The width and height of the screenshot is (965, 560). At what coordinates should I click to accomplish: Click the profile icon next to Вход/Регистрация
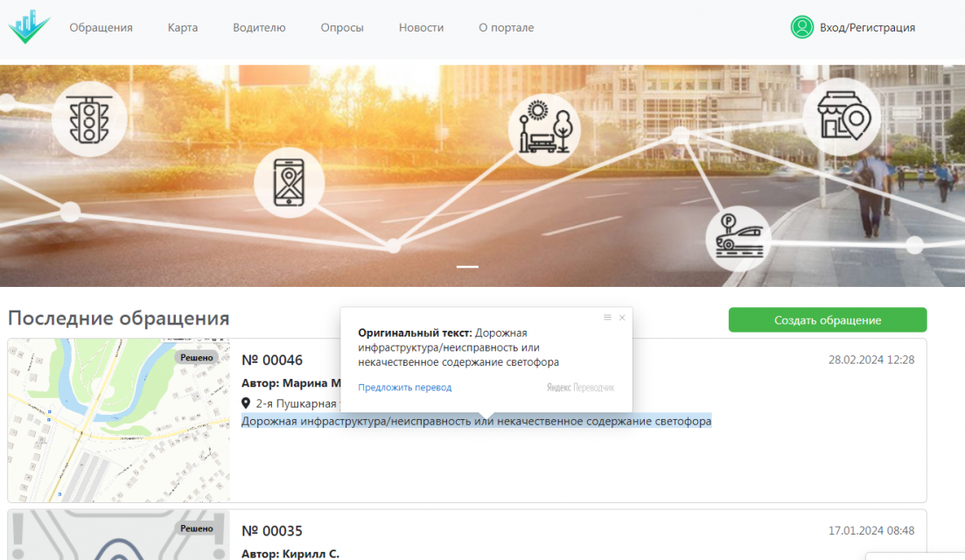pyautogui.click(x=801, y=27)
